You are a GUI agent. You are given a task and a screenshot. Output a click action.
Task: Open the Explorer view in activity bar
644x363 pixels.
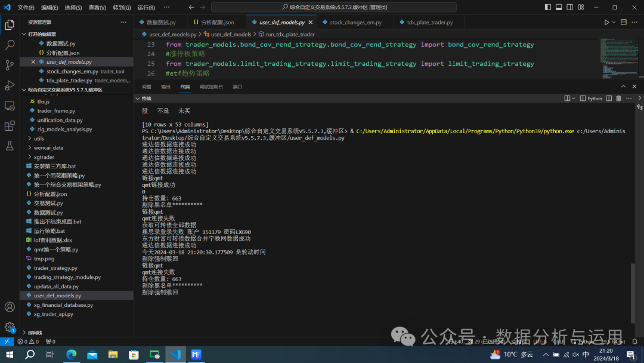click(x=10, y=24)
